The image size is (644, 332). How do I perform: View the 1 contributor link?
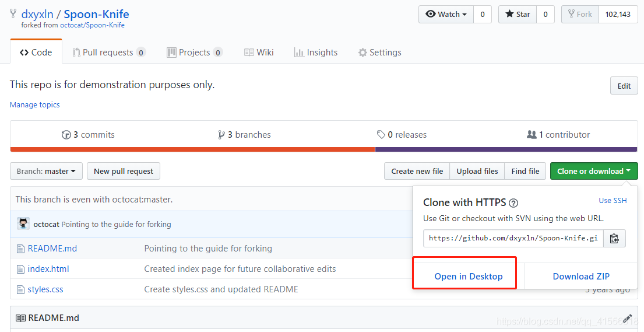click(558, 135)
